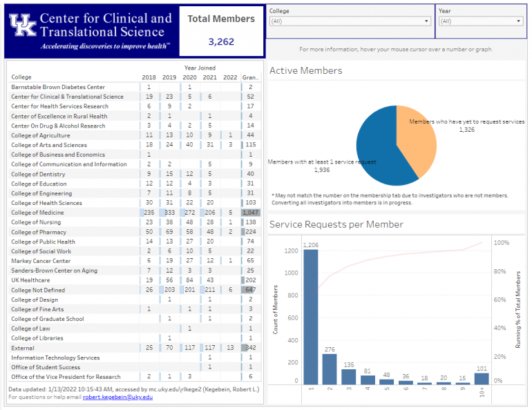Click the robert.kegebein@uky.edu email link
The image size is (532, 410).
coord(117,397)
